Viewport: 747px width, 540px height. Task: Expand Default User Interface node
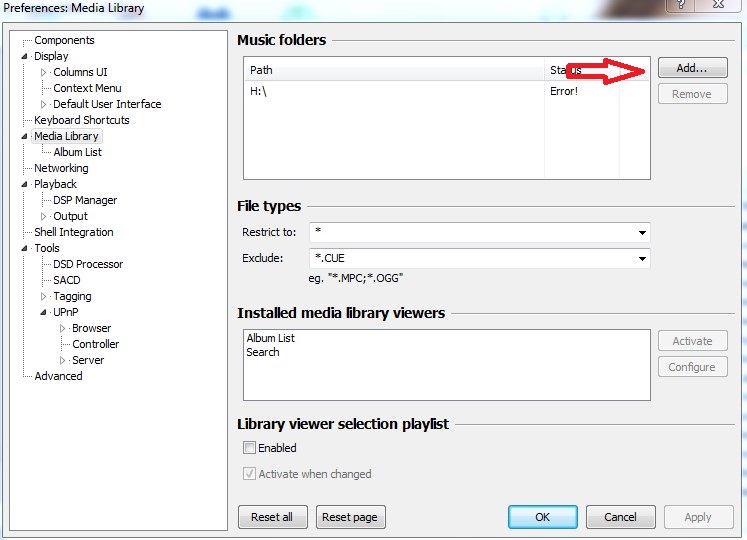click(43, 104)
